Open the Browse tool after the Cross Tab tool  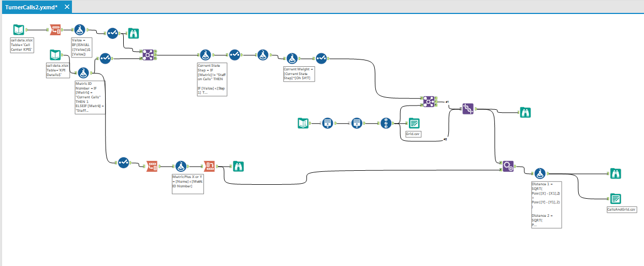(238, 166)
